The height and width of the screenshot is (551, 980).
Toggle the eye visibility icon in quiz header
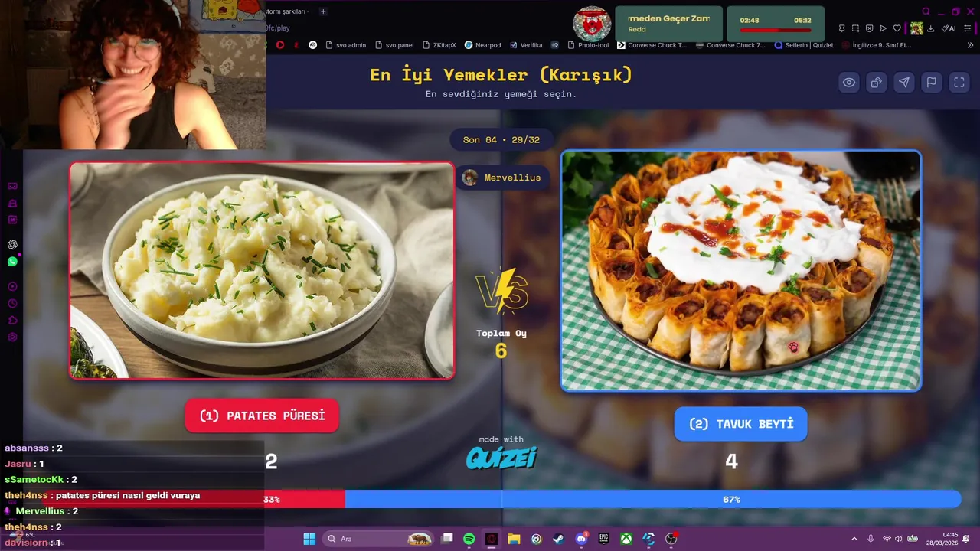(x=849, y=83)
